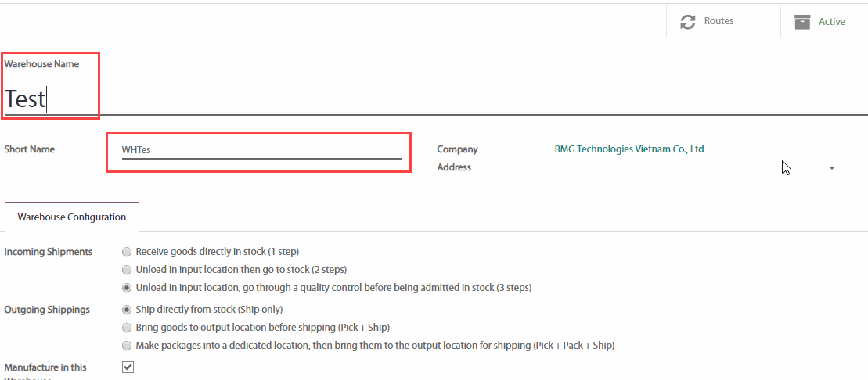Click the Outgoing Shippings field label

[x=47, y=310]
